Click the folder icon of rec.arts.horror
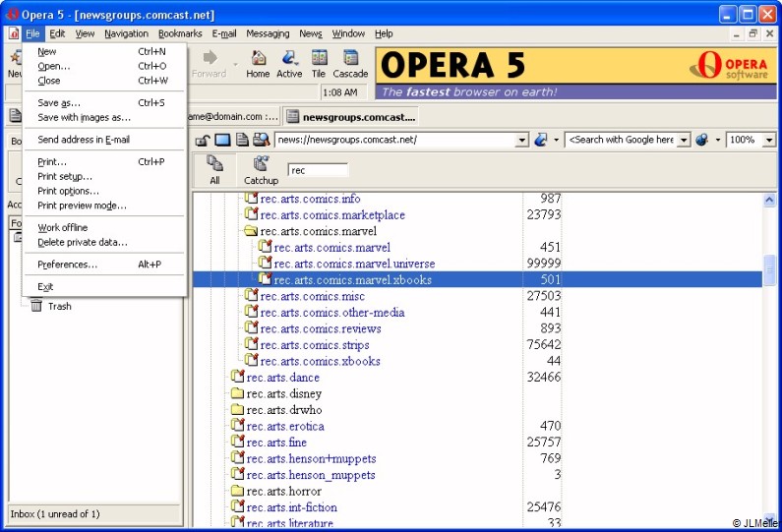Viewport: 782px width, 532px height. point(237,492)
